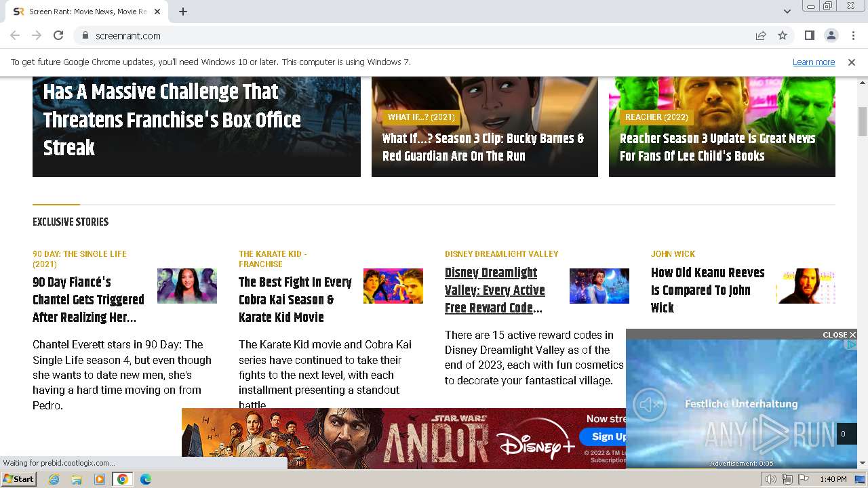Open the browser side panel icon

pos(809,35)
